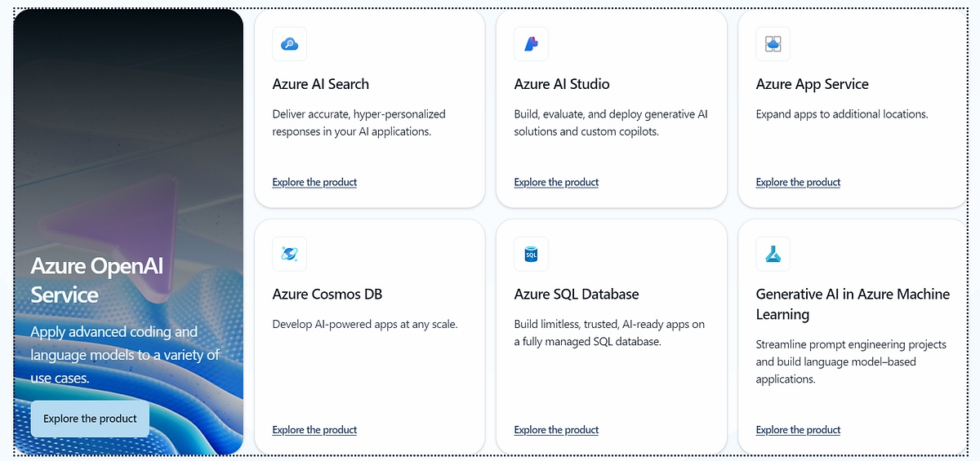Open Explore the product link for App Service
The width and height of the screenshot is (980, 461).
[x=798, y=182]
